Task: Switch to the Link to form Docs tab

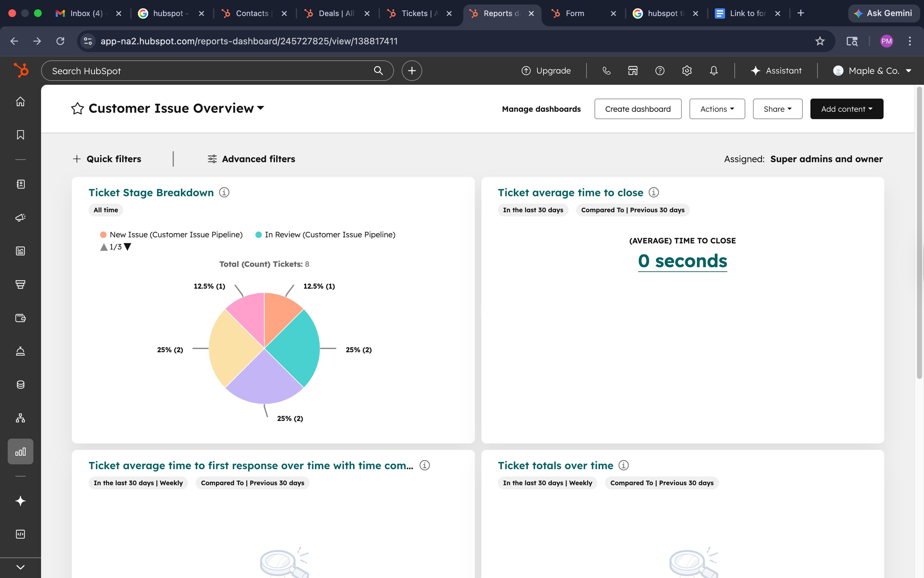Action: (747, 13)
